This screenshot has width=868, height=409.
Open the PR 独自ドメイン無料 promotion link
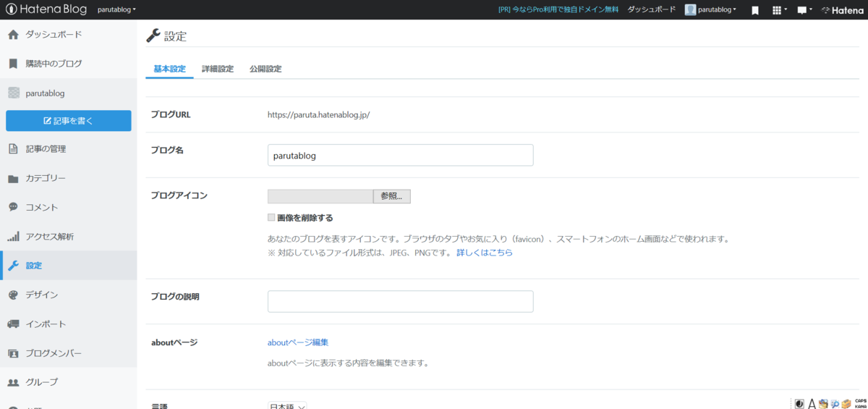point(558,10)
